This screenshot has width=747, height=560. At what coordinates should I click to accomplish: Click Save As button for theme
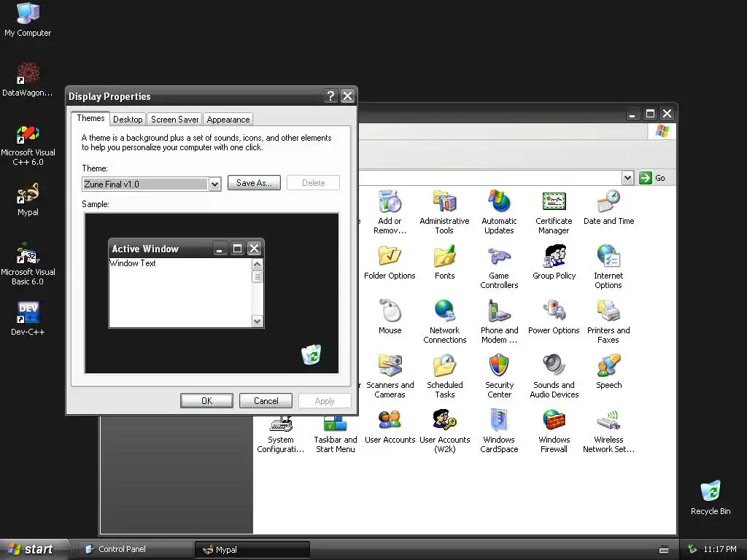(x=254, y=183)
